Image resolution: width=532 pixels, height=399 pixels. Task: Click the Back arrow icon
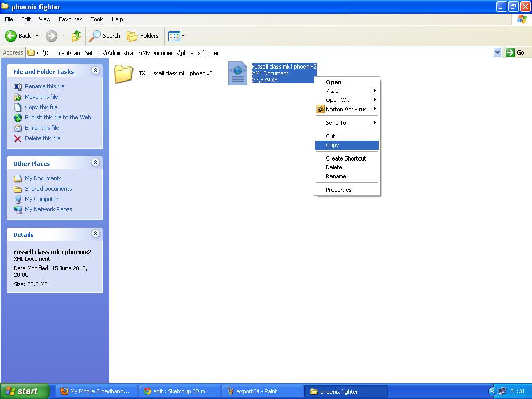[11, 36]
